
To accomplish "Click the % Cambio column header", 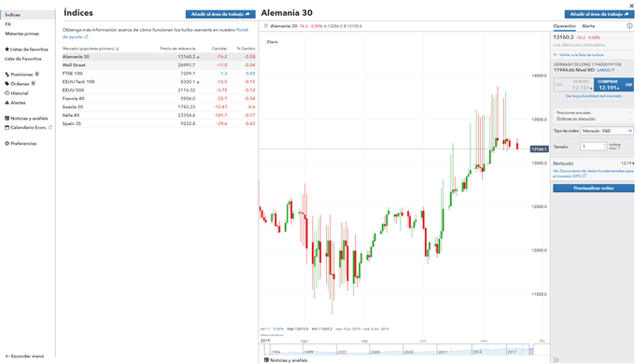I will coord(247,49).
